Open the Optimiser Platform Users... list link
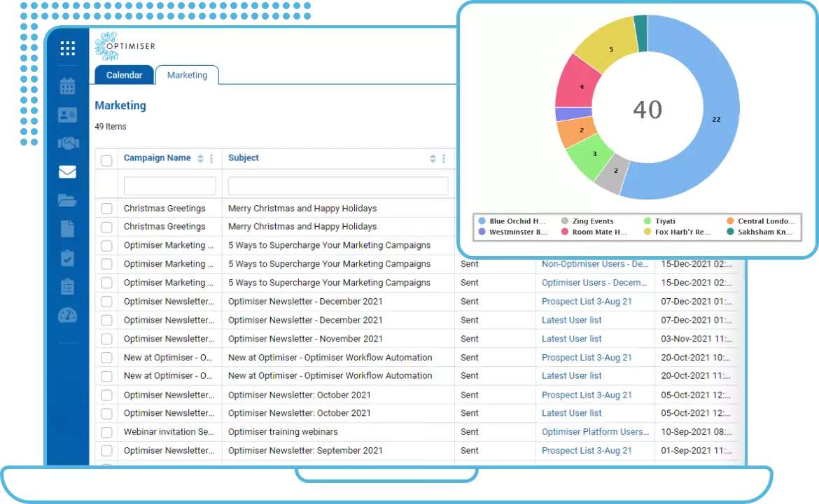 (x=596, y=431)
